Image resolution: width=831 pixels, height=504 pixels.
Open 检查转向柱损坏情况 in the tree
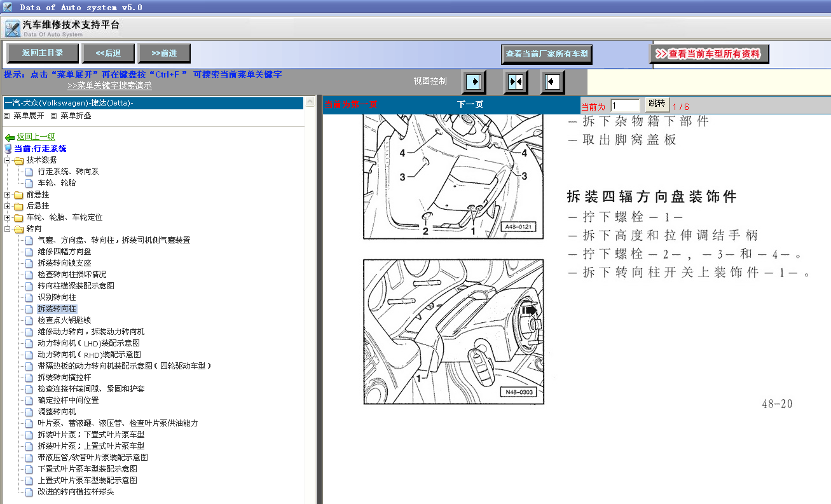click(x=72, y=275)
